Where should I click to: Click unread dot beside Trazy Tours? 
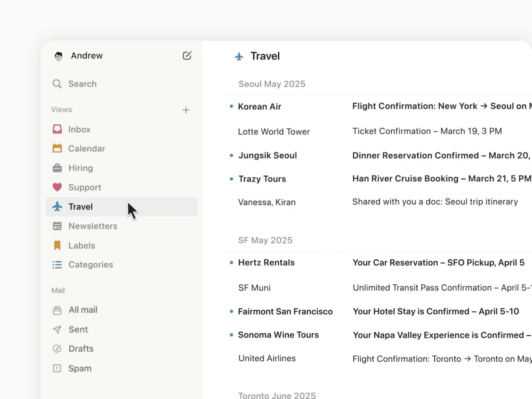231,179
